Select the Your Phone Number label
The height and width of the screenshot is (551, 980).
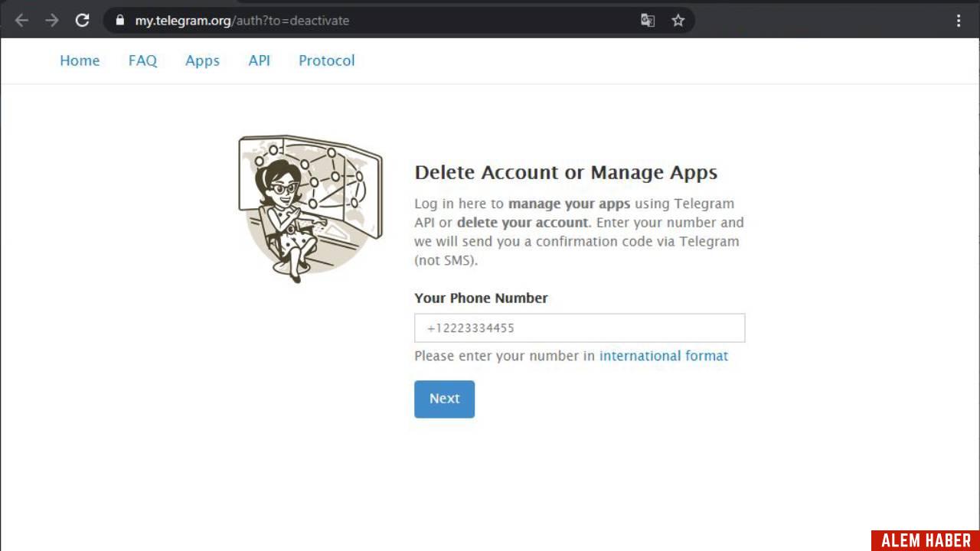(481, 298)
